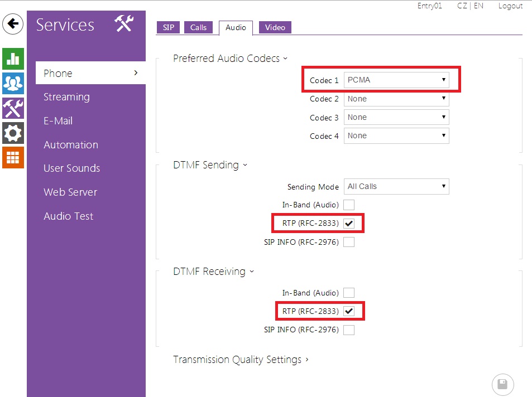Click the Logout link
Viewport: 532px width, 397px height.
tap(510, 6)
